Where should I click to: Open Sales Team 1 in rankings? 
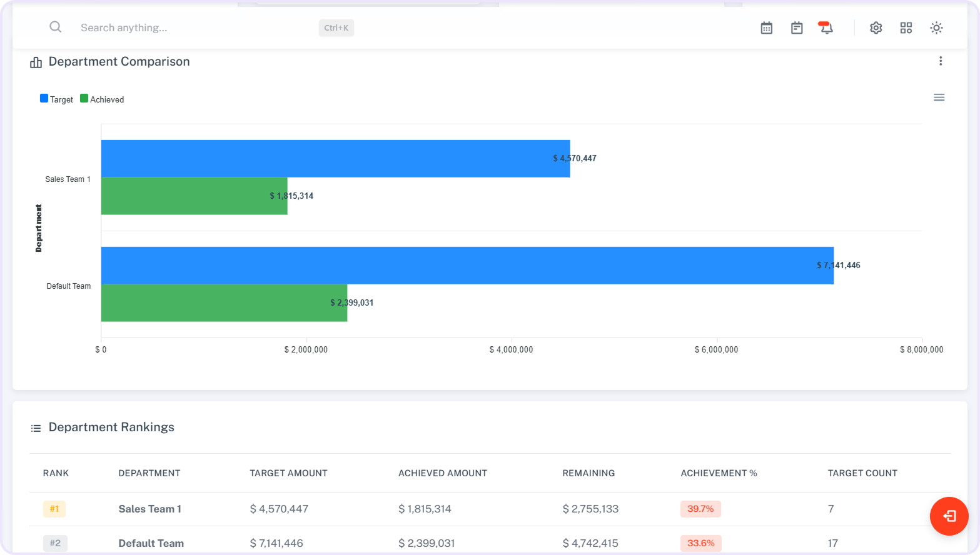click(150, 509)
